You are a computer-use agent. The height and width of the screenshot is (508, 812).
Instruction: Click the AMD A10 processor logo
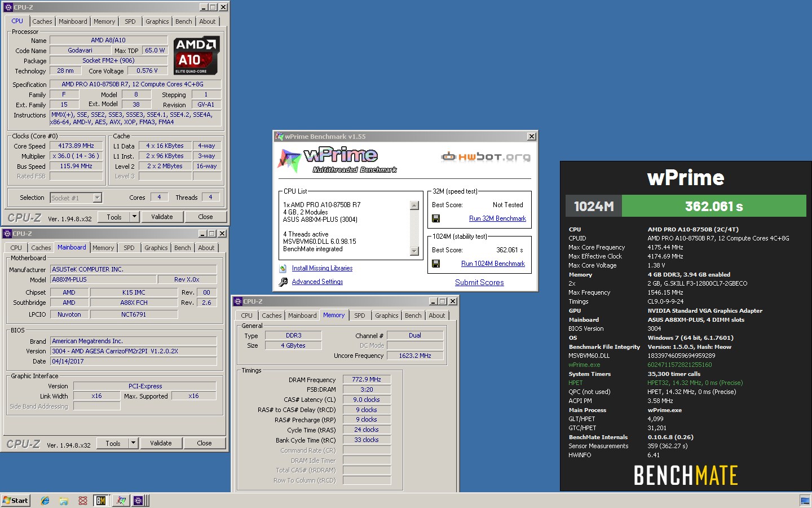pos(197,55)
